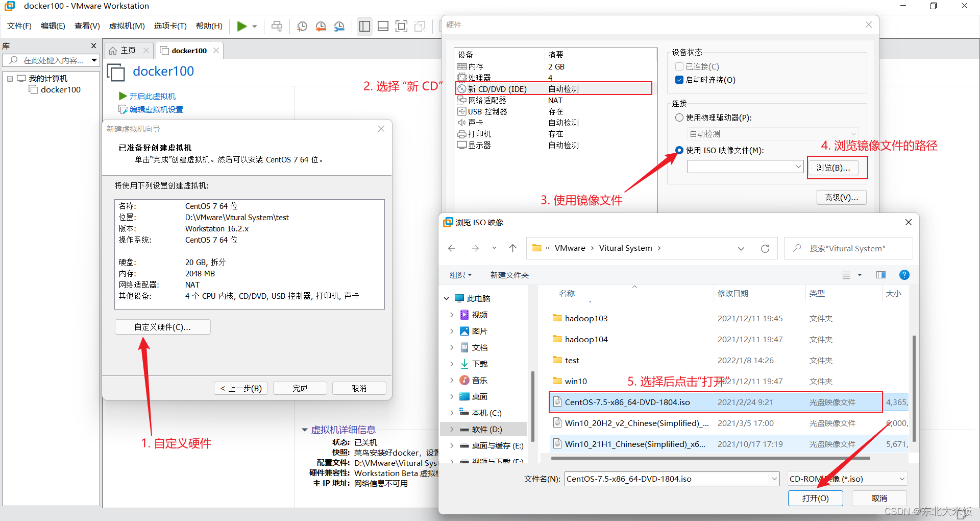Click 新建文件夹 in browse dialog
The height and width of the screenshot is (521, 980).
click(x=509, y=275)
